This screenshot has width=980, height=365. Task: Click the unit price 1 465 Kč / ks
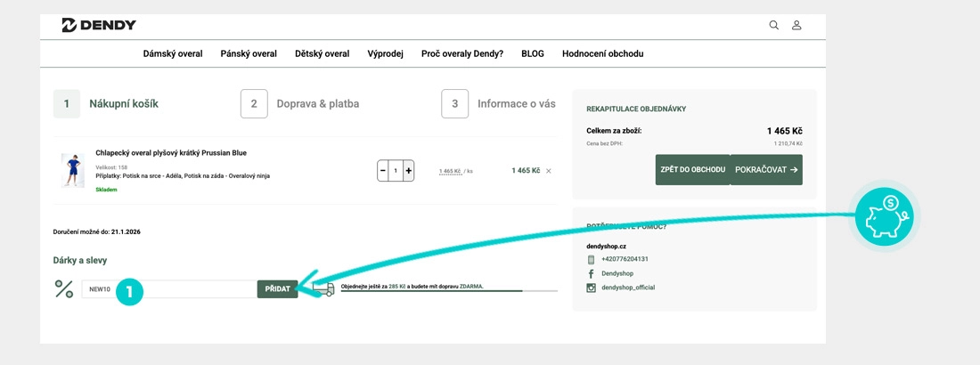[x=455, y=171]
